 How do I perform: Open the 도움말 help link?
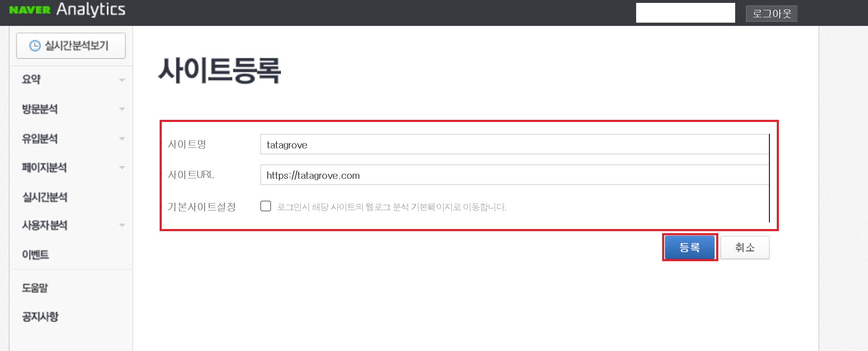(x=35, y=288)
